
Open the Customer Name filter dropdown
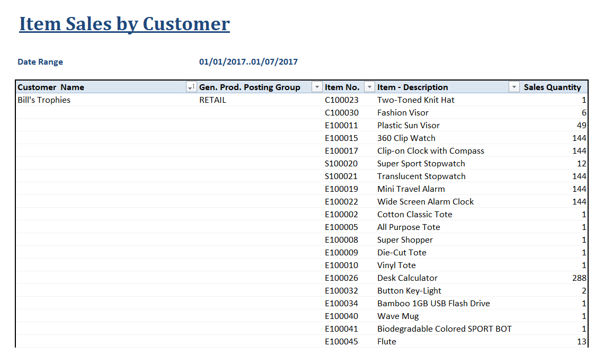191,87
